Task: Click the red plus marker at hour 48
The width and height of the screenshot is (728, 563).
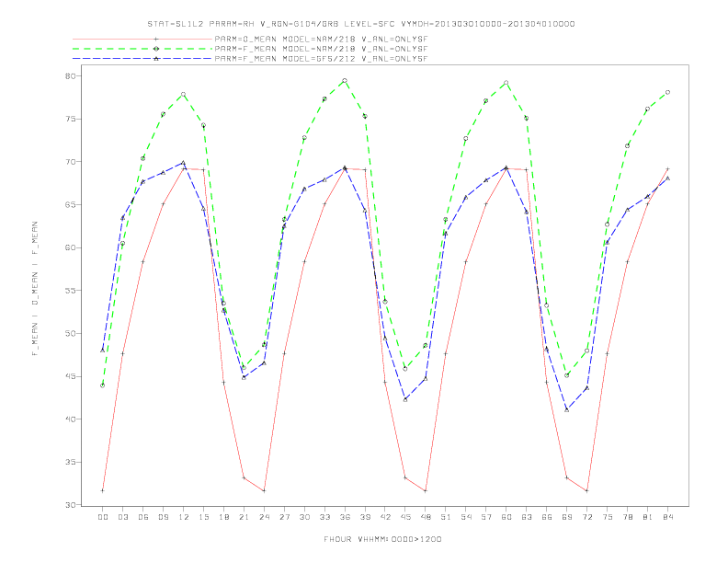Action: 426,490
